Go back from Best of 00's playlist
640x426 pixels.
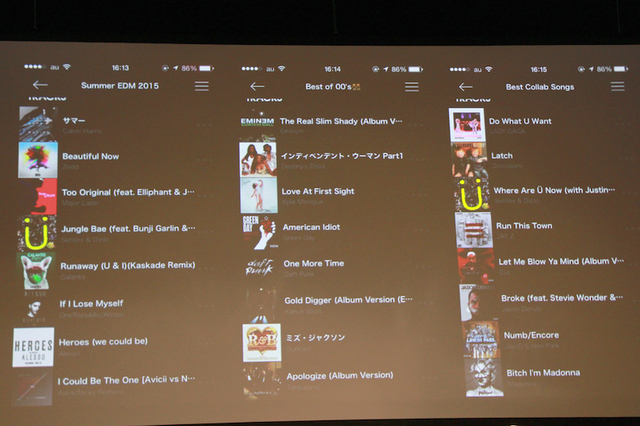click(x=257, y=87)
